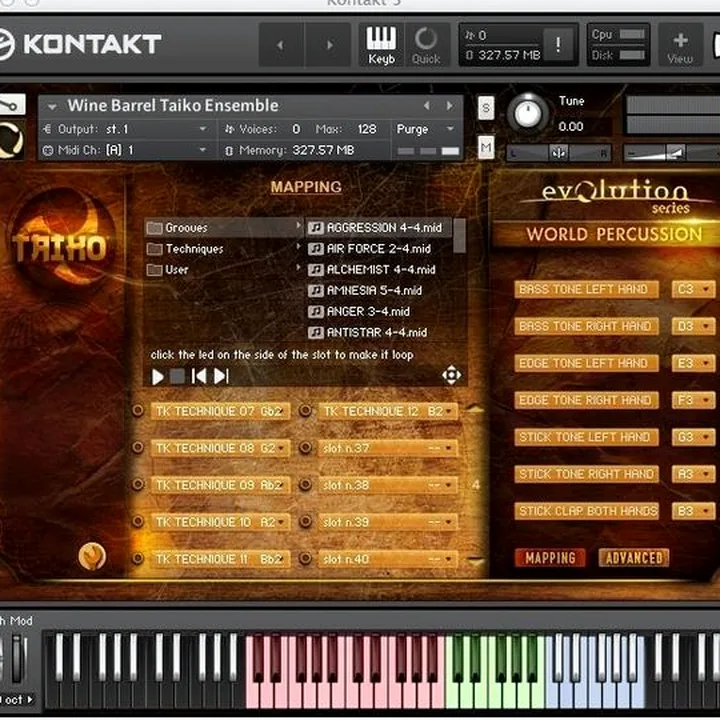Select ANTISTAR 4-4.mid file
Screen dimensions: 720x720
[379, 332]
